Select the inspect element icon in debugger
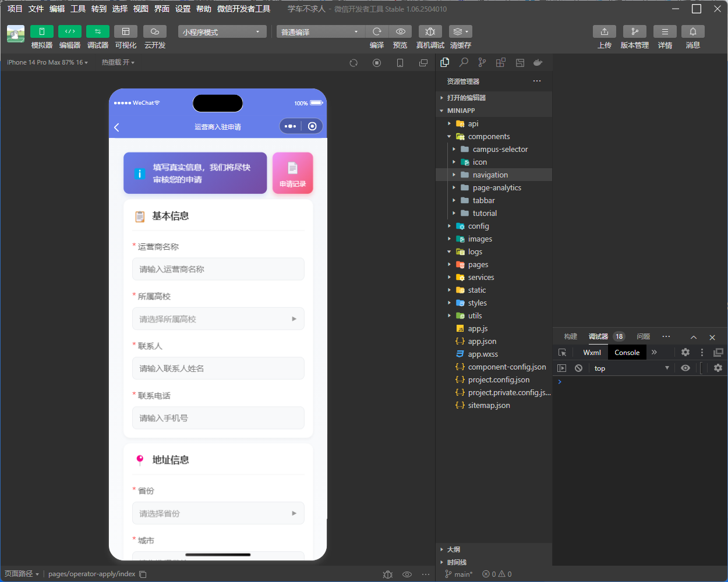728x582 pixels. point(561,352)
